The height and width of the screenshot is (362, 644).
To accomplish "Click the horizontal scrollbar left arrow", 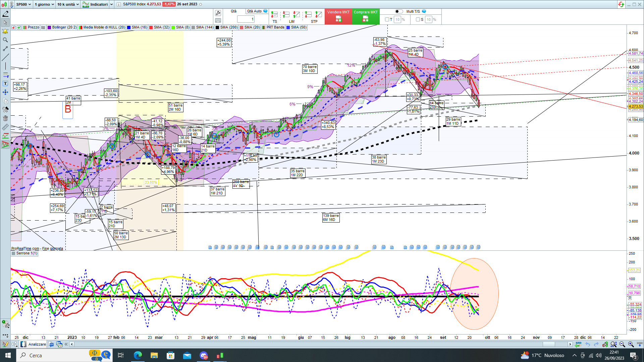I will [x=72, y=344].
